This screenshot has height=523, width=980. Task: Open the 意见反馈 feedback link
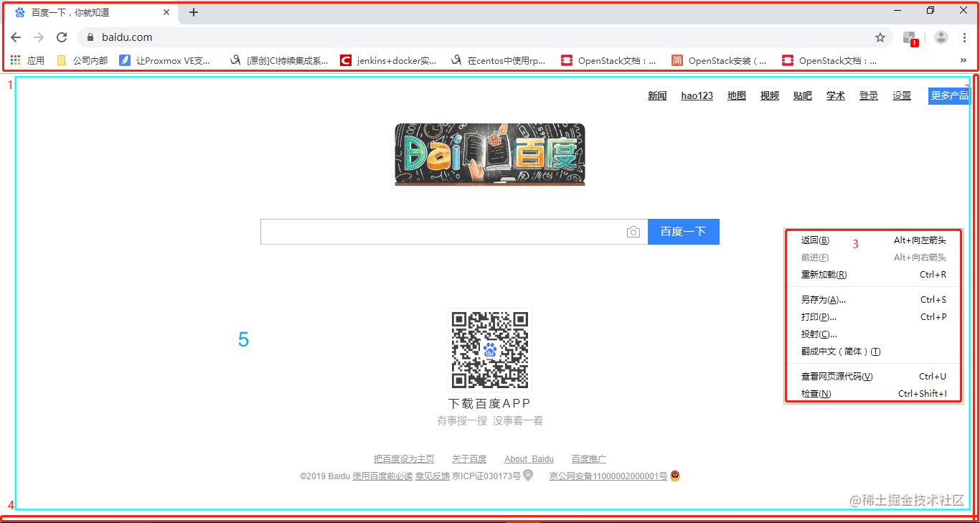tap(433, 476)
